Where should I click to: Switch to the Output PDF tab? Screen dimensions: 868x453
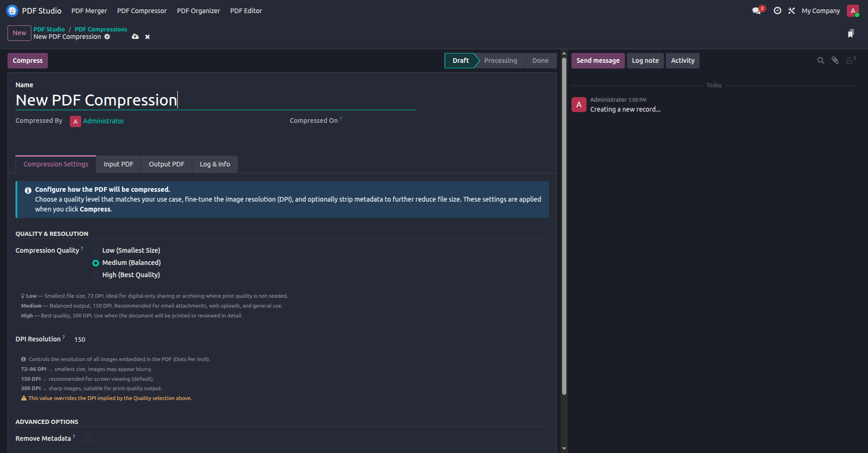[x=167, y=164]
